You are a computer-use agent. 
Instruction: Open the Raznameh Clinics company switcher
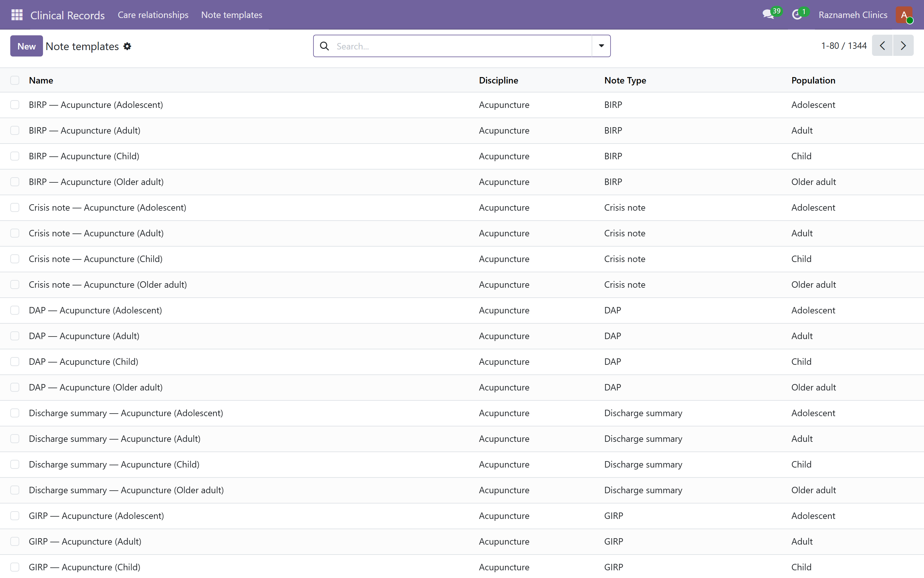(852, 15)
